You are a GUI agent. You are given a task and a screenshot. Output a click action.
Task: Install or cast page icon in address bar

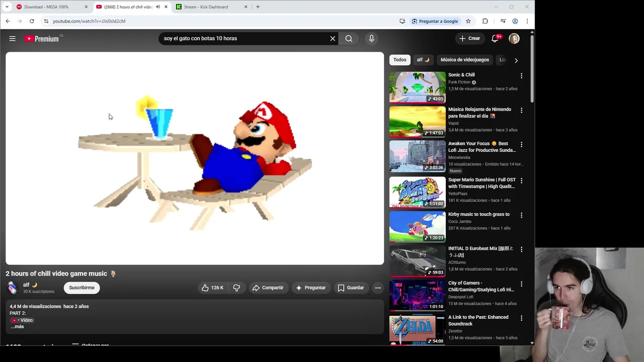tap(402, 21)
